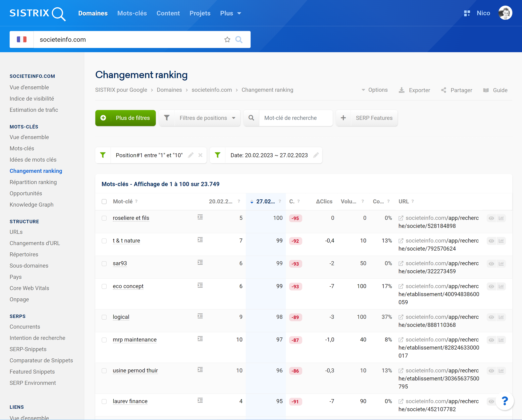Go to Répartition ranking in sidebar
Viewport: 522px width, 420px height.
pyautogui.click(x=33, y=182)
